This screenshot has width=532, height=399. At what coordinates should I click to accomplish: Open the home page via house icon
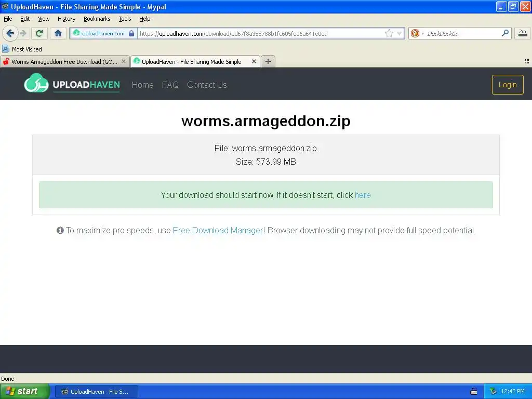tap(58, 33)
